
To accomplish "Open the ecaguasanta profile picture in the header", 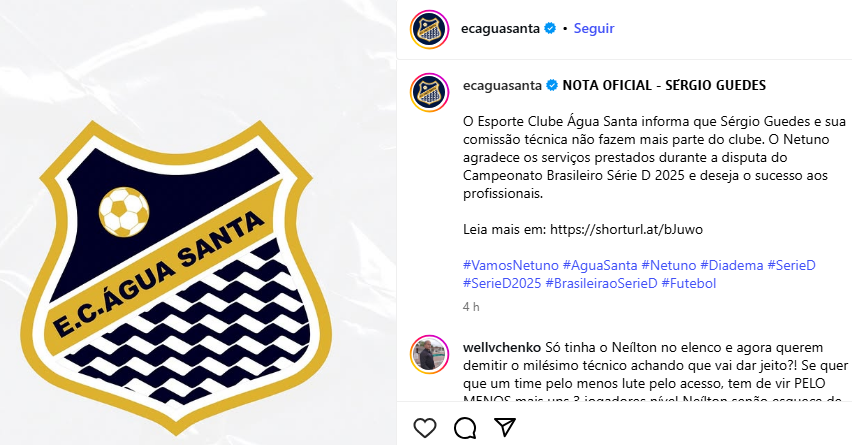I will click(429, 29).
